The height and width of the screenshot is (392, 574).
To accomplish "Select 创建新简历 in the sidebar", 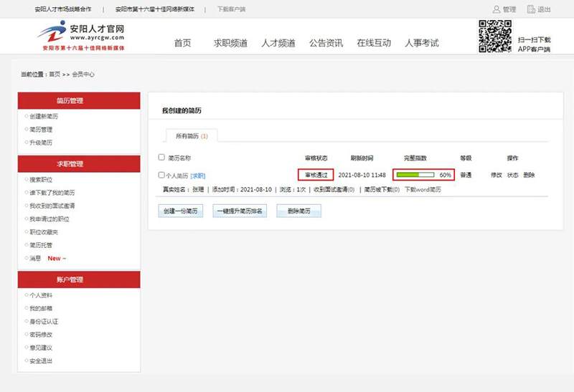I will point(45,116).
